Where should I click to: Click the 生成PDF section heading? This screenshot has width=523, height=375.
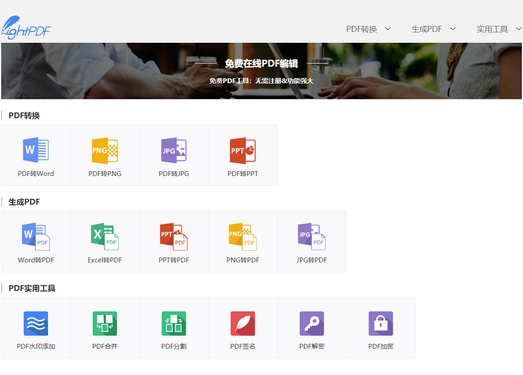click(24, 202)
